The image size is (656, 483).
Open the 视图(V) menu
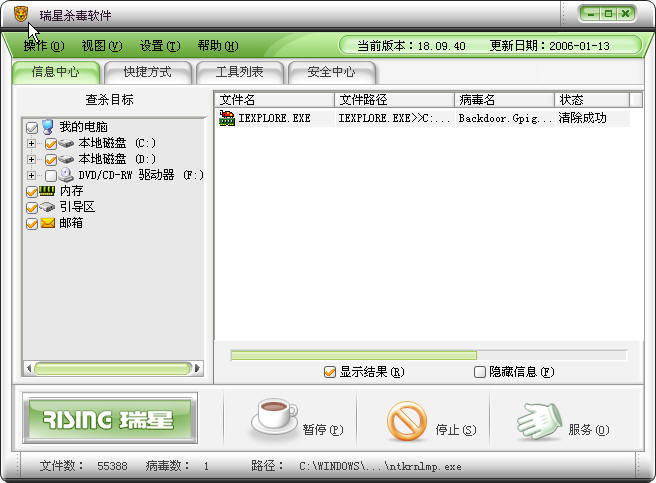click(x=102, y=46)
